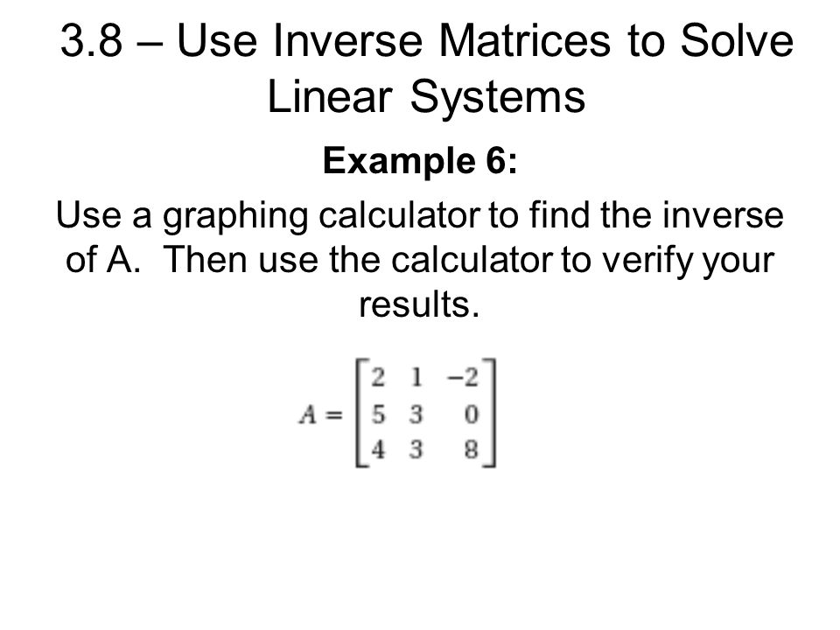840x630 pixels.
Task: Select "Linear Systems" heading line
Action: coord(426,97)
